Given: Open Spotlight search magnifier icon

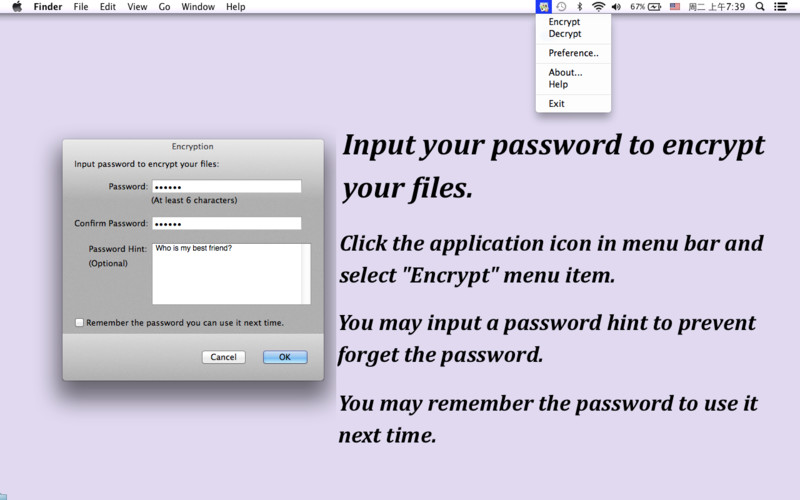Looking at the screenshot, I should [760, 6].
